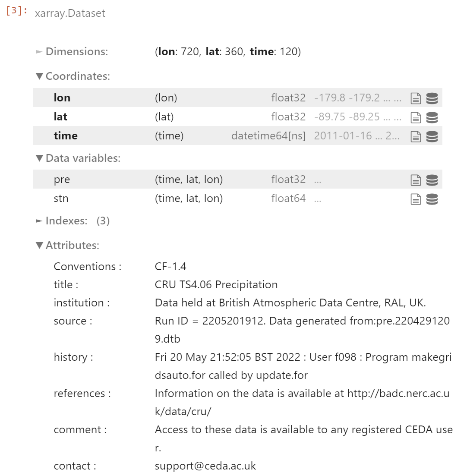Show attributes for the pre variable
467x476 pixels.
tap(415, 179)
